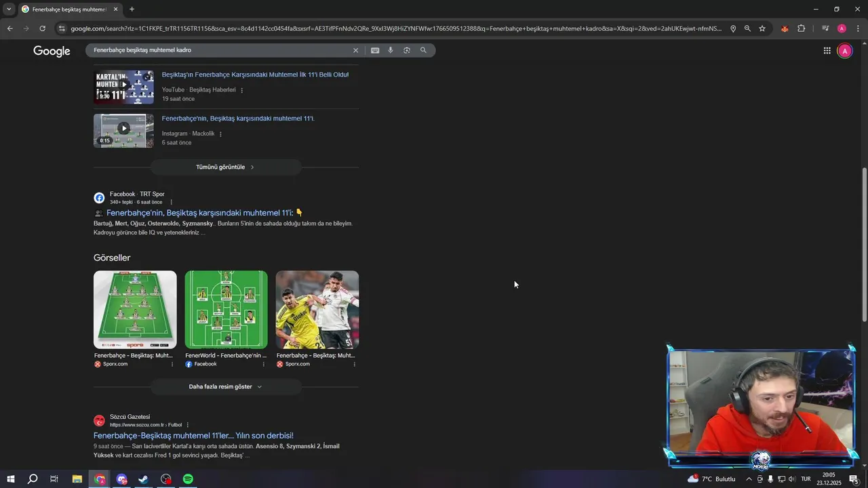This screenshot has width=868, height=488.
Task: Open the Sporx players photo image
Action: (x=317, y=310)
